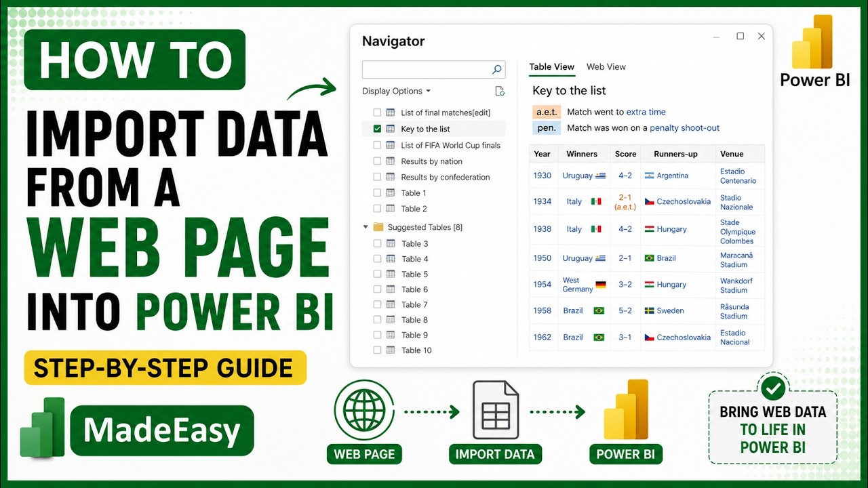This screenshot has height=488, width=868.
Task: Click the table icon next to Table 1
Action: point(391,192)
